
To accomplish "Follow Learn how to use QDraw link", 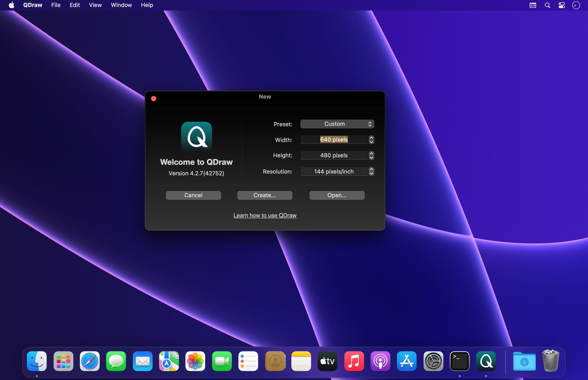I will click(x=265, y=215).
